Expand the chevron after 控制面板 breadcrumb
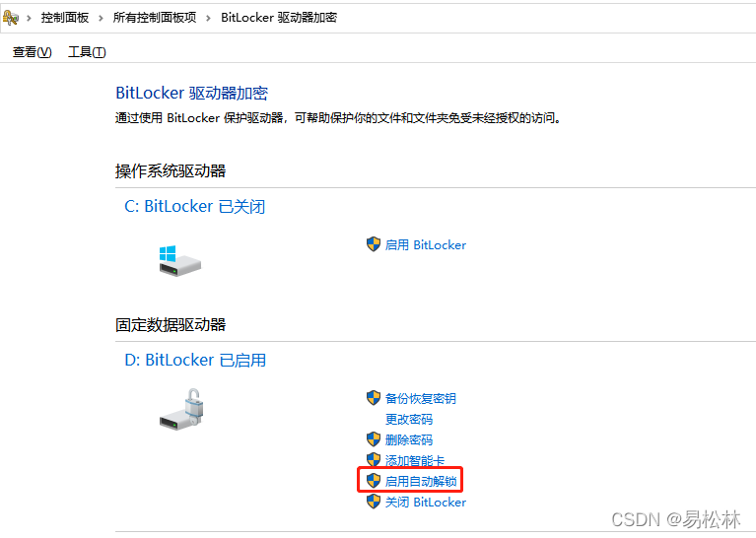Viewport: 756px width, 538px height. [x=101, y=19]
